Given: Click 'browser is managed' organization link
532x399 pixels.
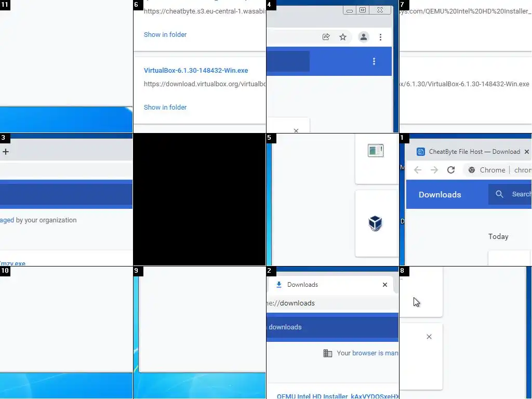Looking at the screenshot, I should 375,353.
